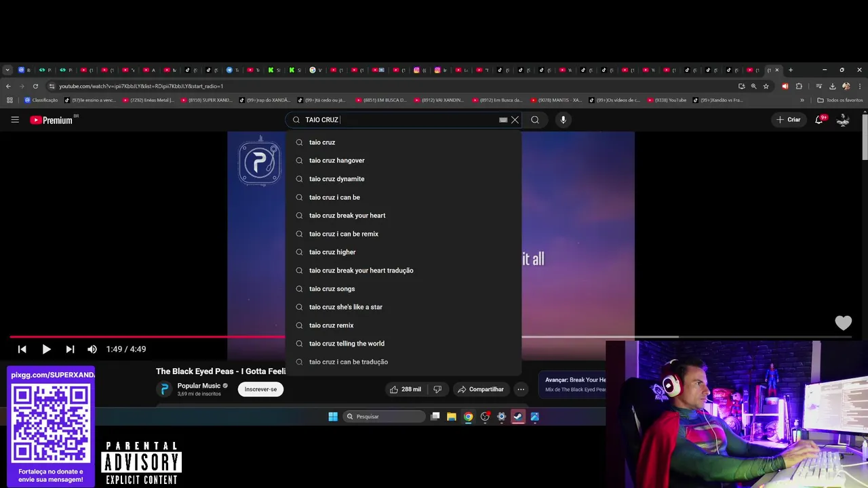Image resolution: width=868 pixels, height=488 pixels.
Task: Dislike the video with thumbs-down
Action: point(437,389)
